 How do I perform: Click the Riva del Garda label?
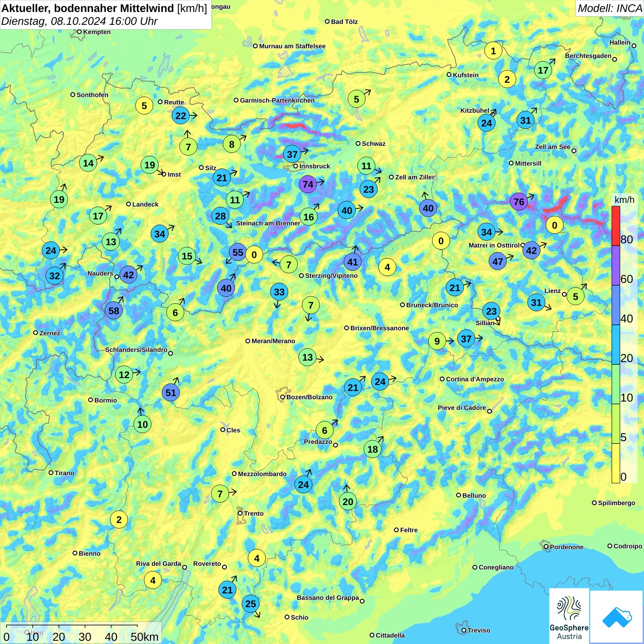pos(158,563)
